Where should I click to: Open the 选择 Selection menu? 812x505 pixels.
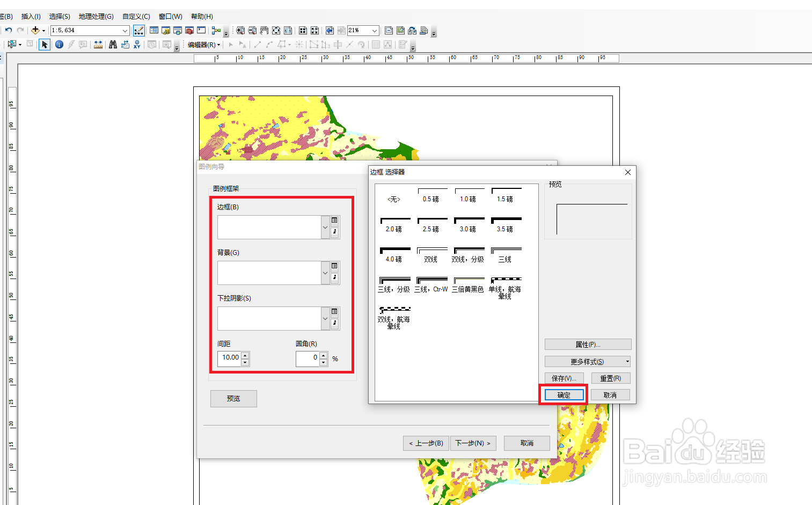coord(60,17)
